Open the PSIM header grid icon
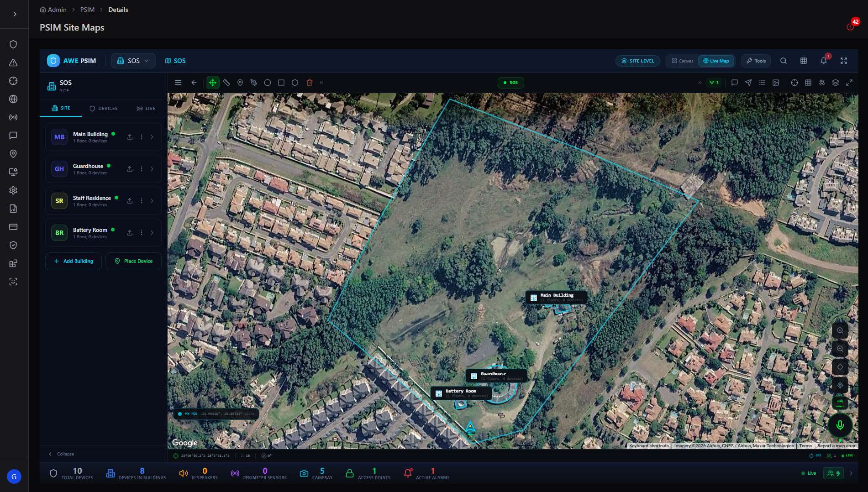This screenshot has height=492, width=868. [x=804, y=61]
